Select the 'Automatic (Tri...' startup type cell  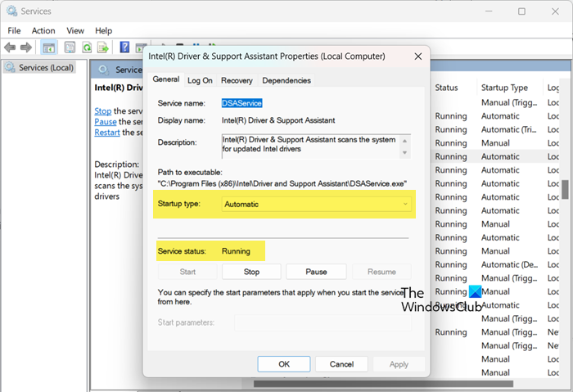pos(508,129)
